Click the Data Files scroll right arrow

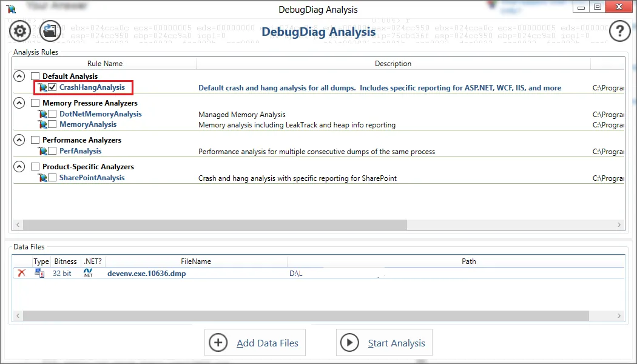pyautogui.click(x=619, y=315)
